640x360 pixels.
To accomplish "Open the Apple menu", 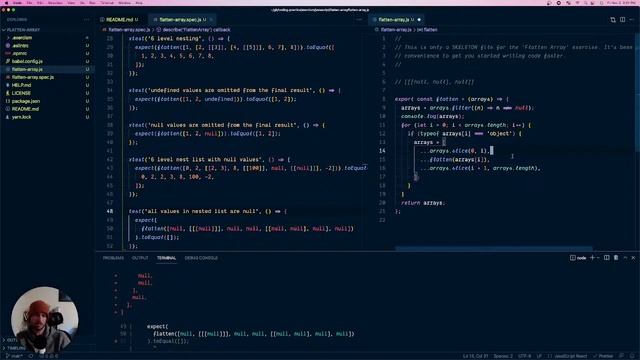I will (6, 3).
